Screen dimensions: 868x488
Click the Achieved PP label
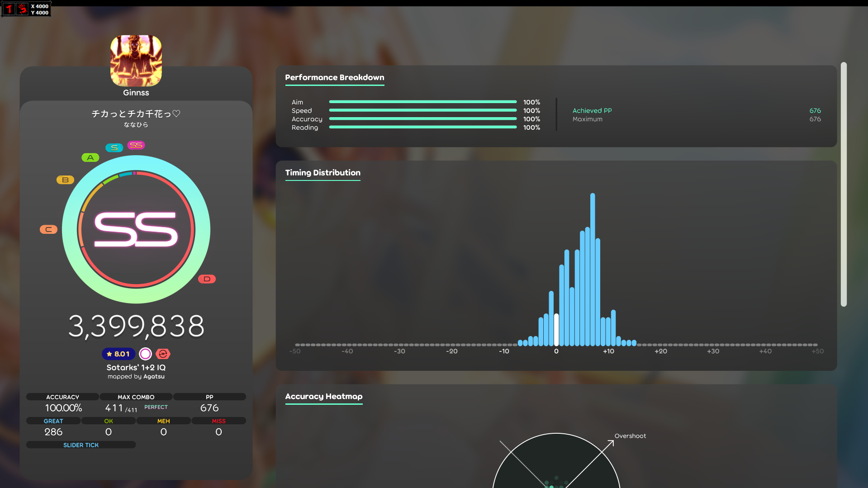click(x=592, y=111)
